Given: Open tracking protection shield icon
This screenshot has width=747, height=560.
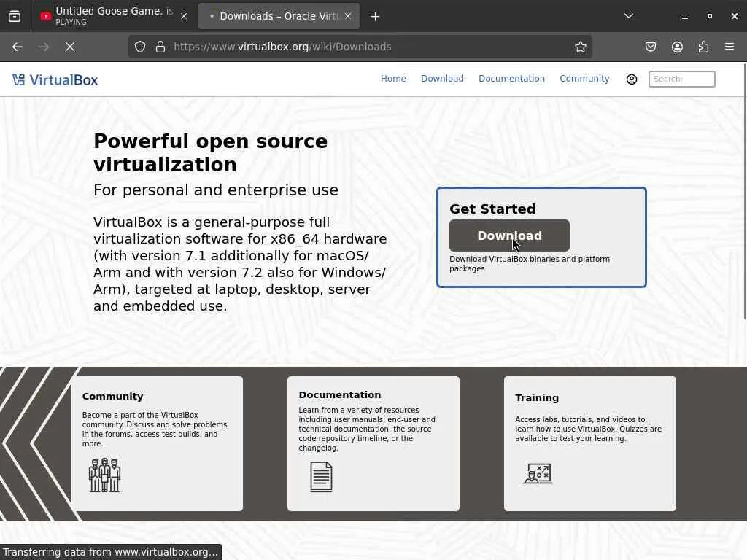Looking at the screenshot, I should coord(139,47).
